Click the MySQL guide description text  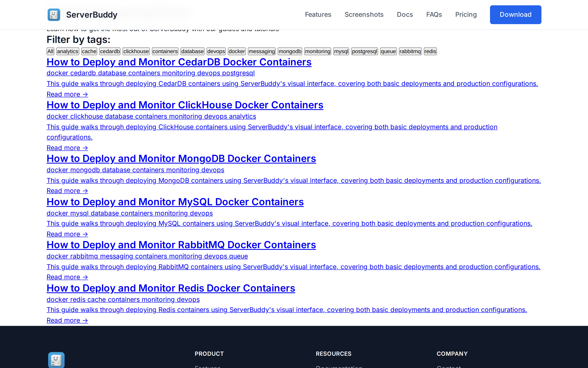(289, 223)
